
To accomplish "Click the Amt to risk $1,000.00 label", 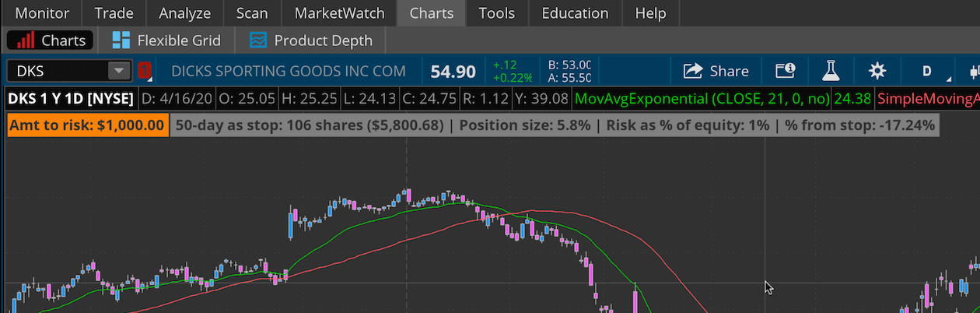I will click(x=87, y=125).
